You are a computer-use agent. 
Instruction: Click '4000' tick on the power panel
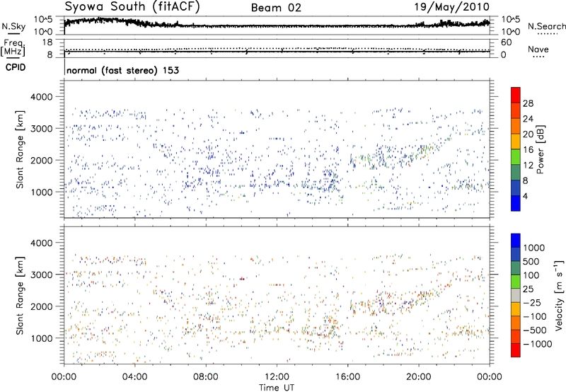42,97
